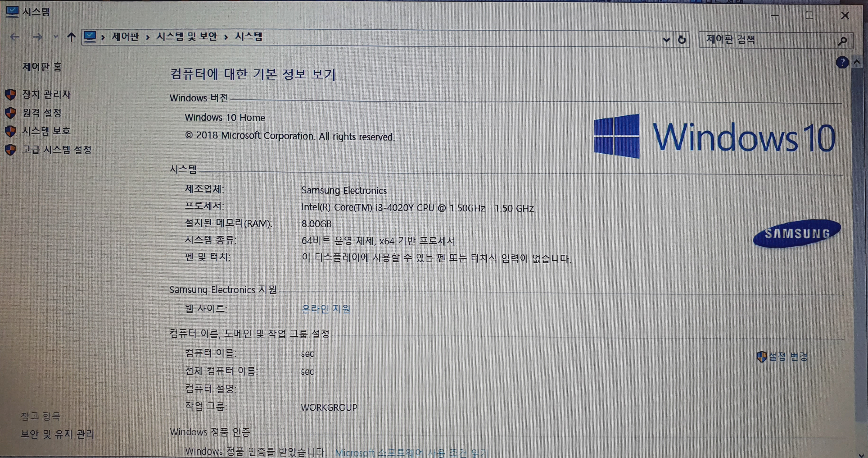Expand chevron after 제어판 breadcrumb
Image resolution: width=868 pixels, height=458 pixels.
click(148, 37)
